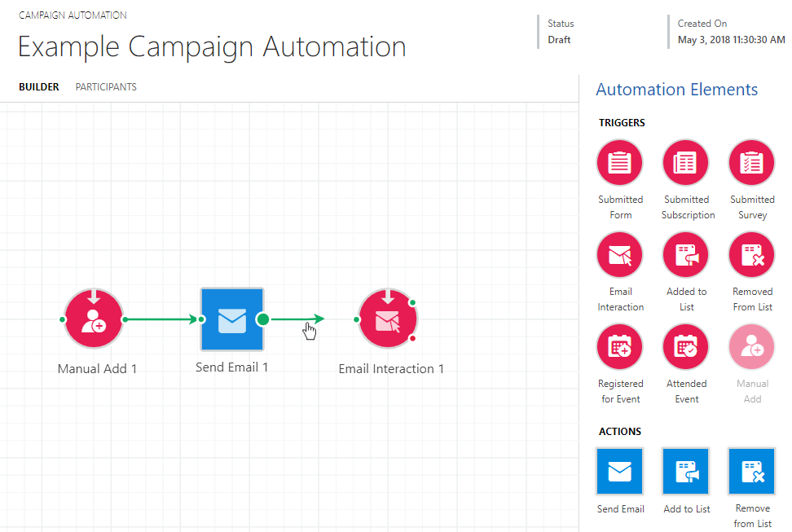792x532 pixels.
Task: Click the Automation Elements panel heading
Action: 677,90
